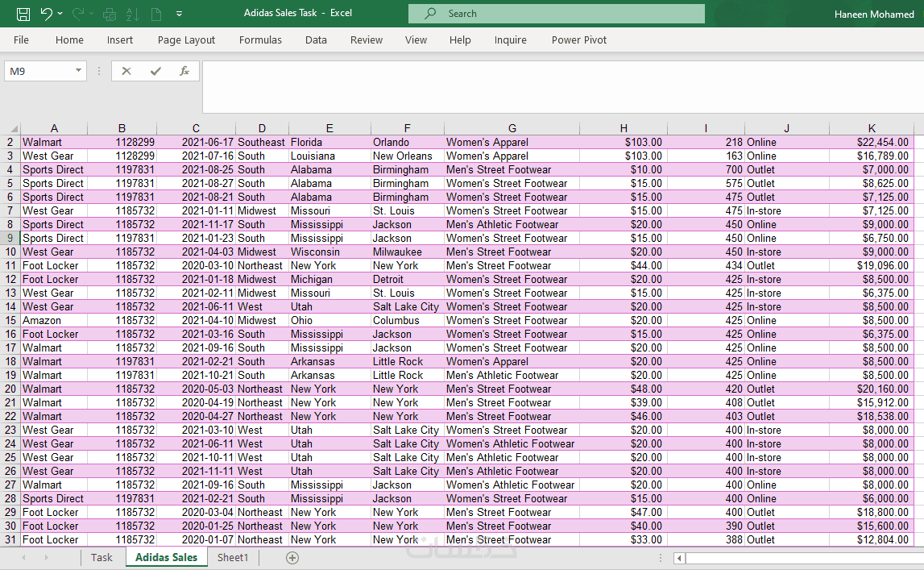Image resolution: width=924 pixels, height=570 pixels.
Task: Expand Customize Quick Access Toolbar dropdown
Action: click(179, 14)
